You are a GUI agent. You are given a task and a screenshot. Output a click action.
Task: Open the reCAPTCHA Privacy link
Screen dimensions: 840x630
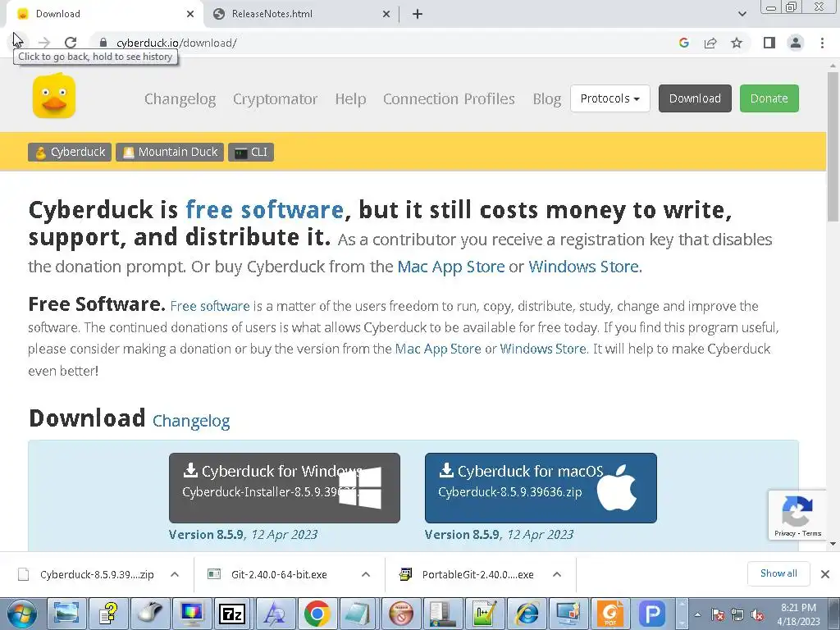(784, 533)
